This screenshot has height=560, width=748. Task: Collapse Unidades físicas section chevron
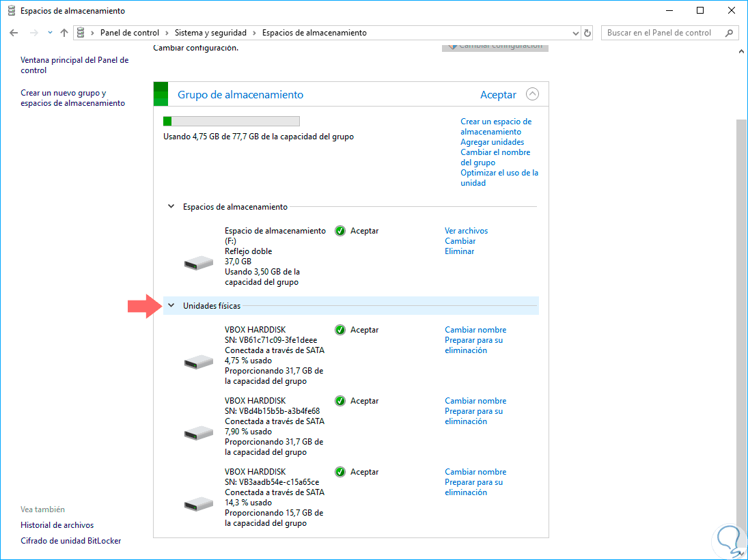(171, 306)
